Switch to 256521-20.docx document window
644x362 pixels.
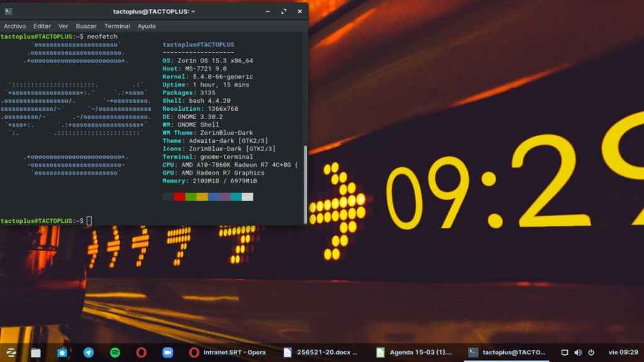pos(321,353)
